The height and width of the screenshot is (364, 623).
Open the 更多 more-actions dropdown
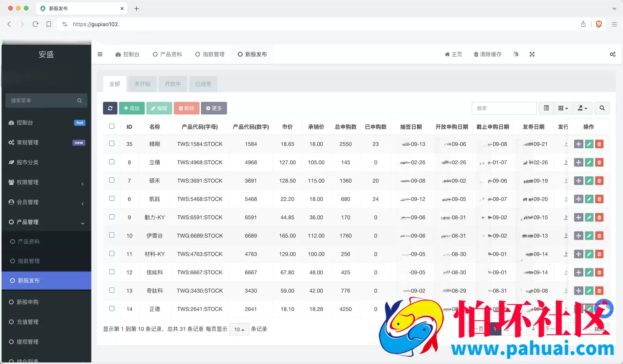214,108
